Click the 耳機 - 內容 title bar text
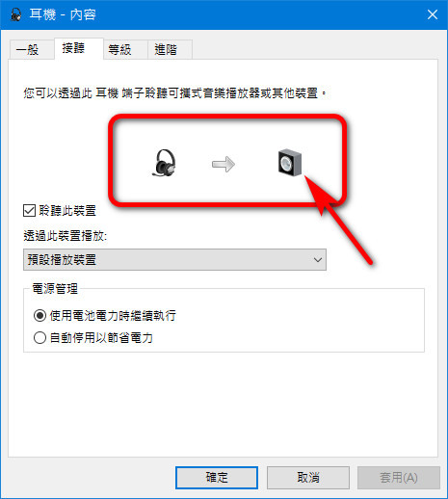 63,14
